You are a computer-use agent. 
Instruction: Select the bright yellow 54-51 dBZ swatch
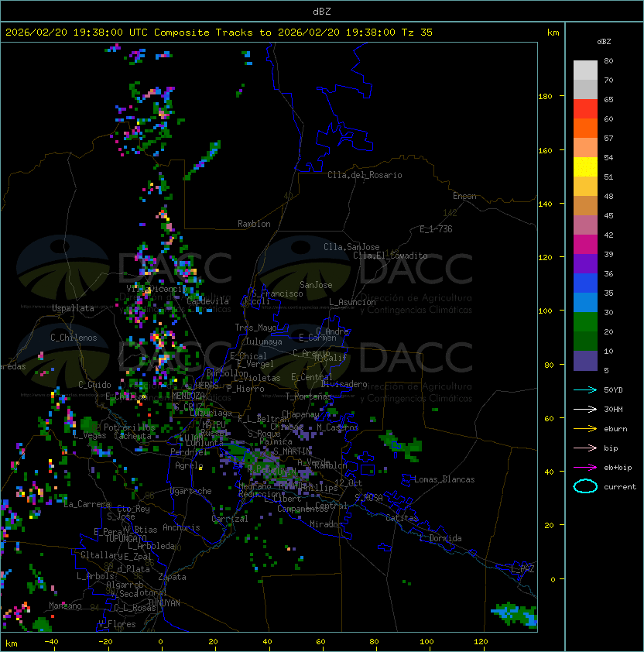coord(585,167)
